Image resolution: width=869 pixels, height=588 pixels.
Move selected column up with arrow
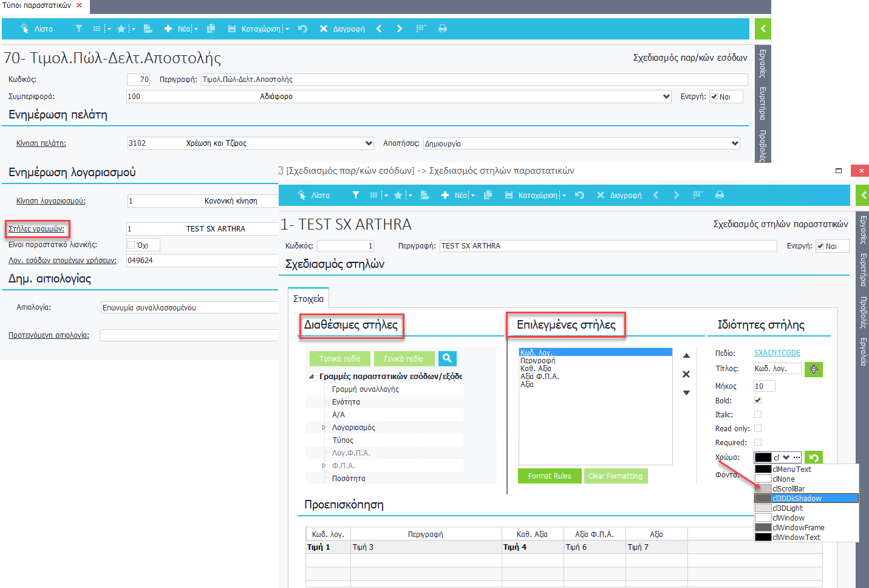[x=686, y=355]
